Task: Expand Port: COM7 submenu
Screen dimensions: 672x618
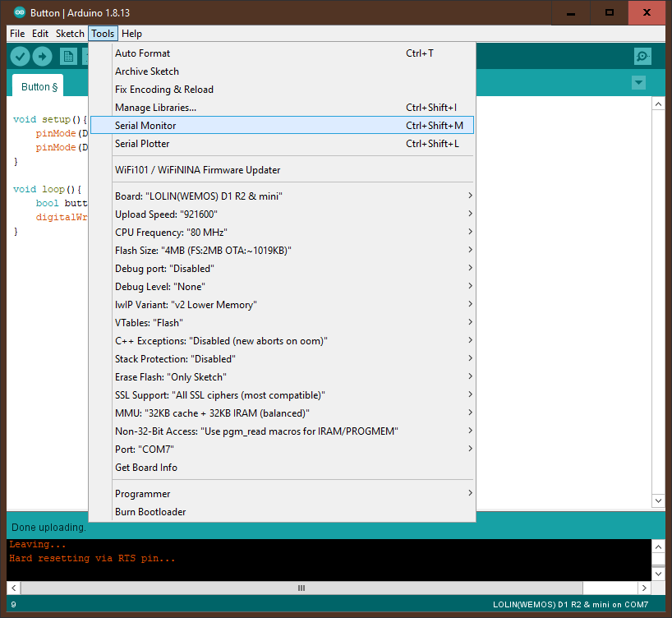Action: [282, 449]
